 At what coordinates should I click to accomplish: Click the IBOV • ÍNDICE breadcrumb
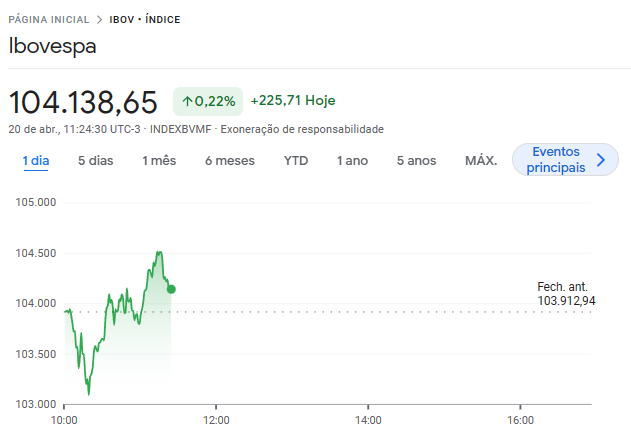pos(144,20)
